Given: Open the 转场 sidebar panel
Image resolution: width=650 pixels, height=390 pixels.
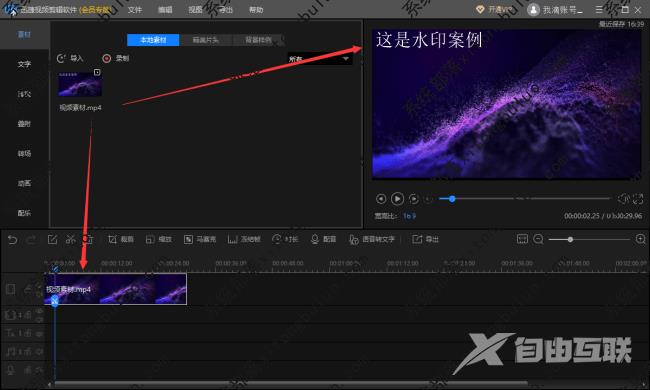Looking at the screenshot, I should (24, 153).
